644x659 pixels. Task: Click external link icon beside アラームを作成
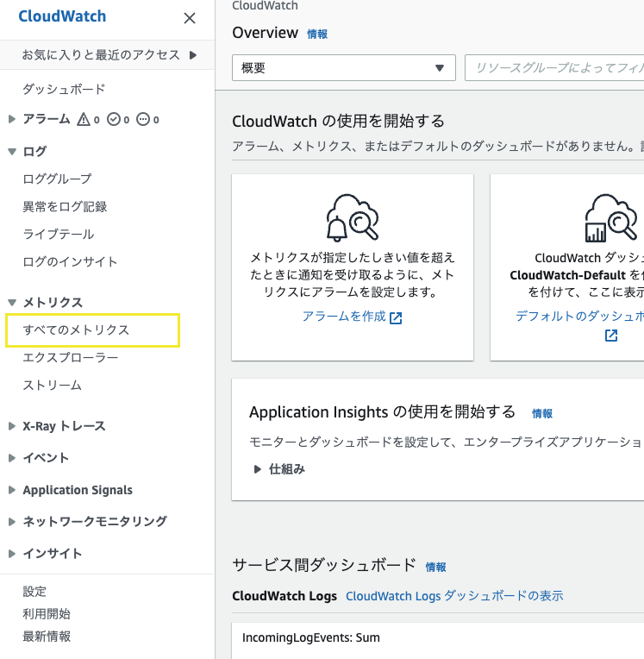(396, 318)
